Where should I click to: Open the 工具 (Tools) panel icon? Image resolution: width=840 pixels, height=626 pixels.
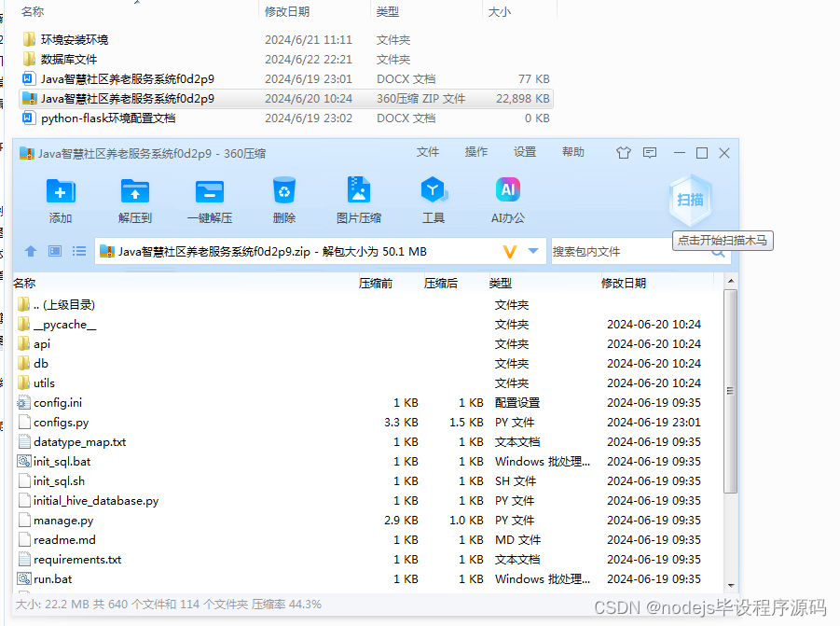tap(433, 196)
